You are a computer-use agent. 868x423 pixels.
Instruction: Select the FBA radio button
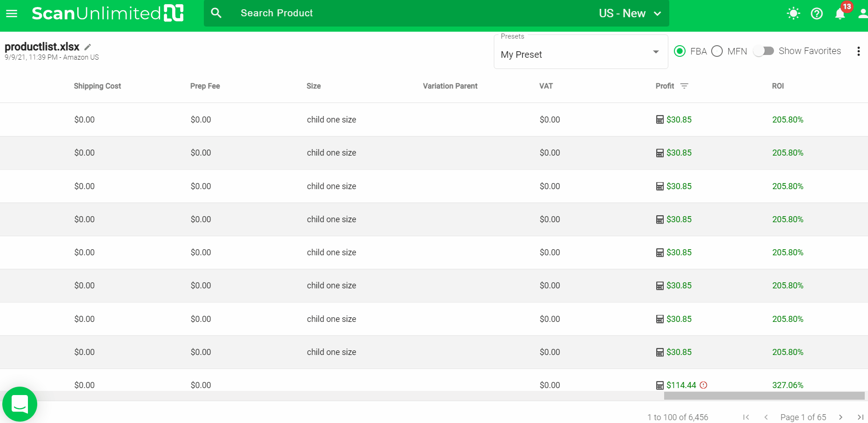pyautogui.click(x=680, y=51)
